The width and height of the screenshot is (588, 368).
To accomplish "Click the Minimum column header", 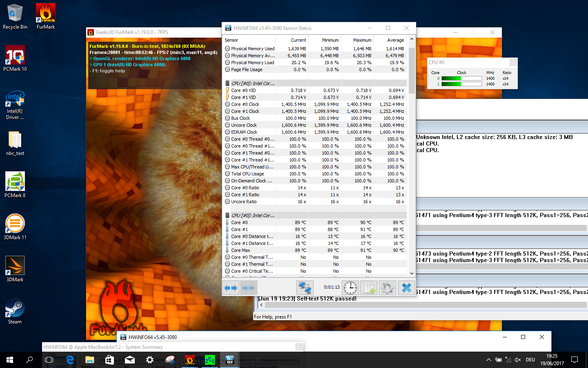I will 325,40.
